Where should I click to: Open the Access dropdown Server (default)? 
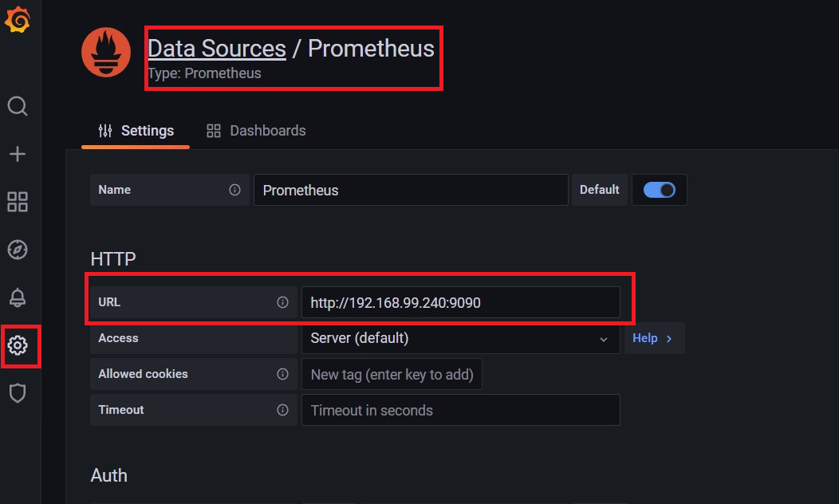pos(459,338)
